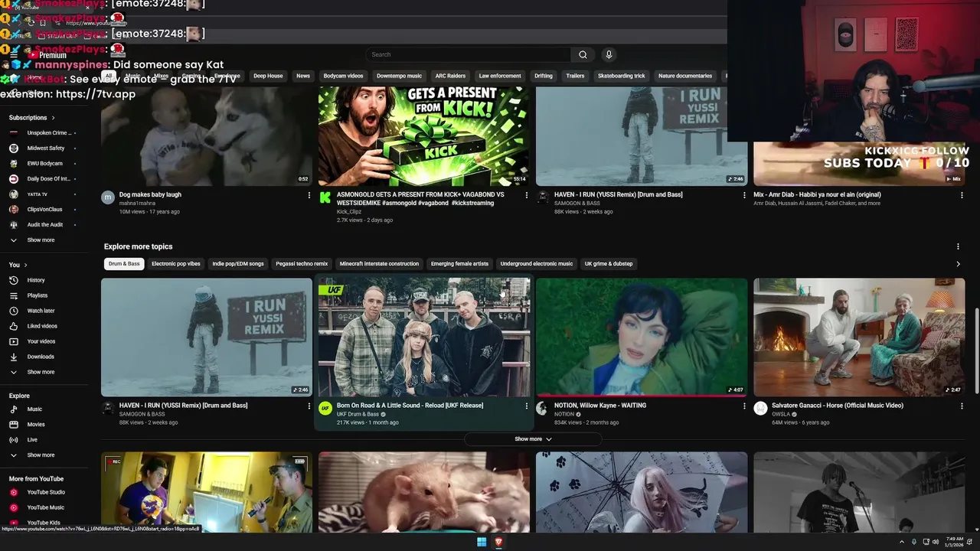This screenshot has width=980, height=551.
Task: Expand Subscriptions section arrow
Action: pyautogui.click(x=53, y=118)
